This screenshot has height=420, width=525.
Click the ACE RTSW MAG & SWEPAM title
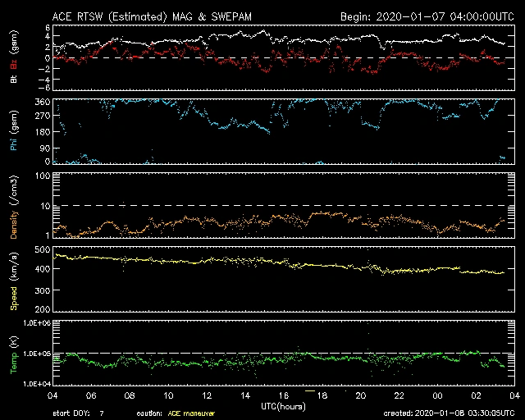pos(150,16)
